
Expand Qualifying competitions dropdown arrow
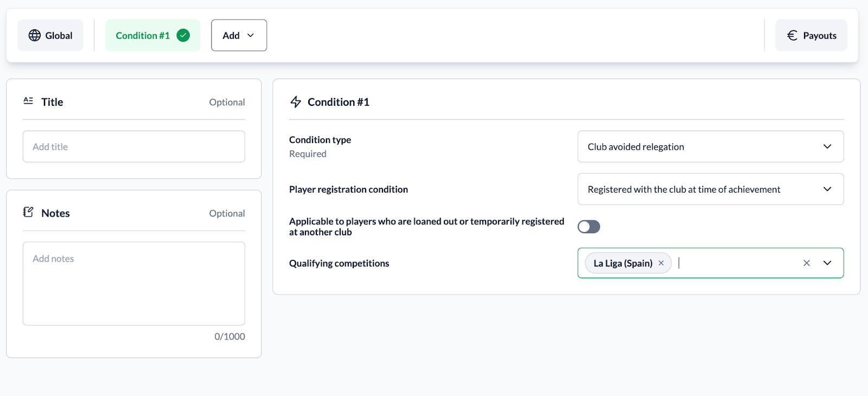tap(827, 263)
